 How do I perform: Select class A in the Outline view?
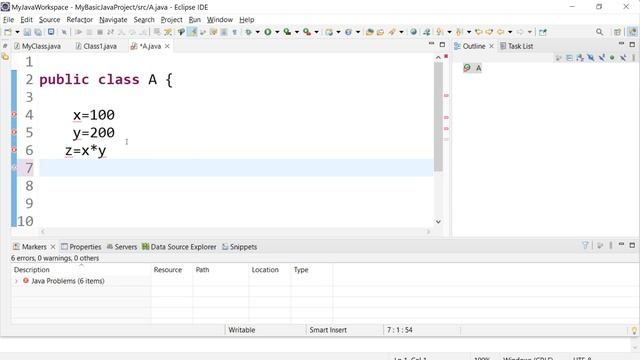[x=473, y=68]
